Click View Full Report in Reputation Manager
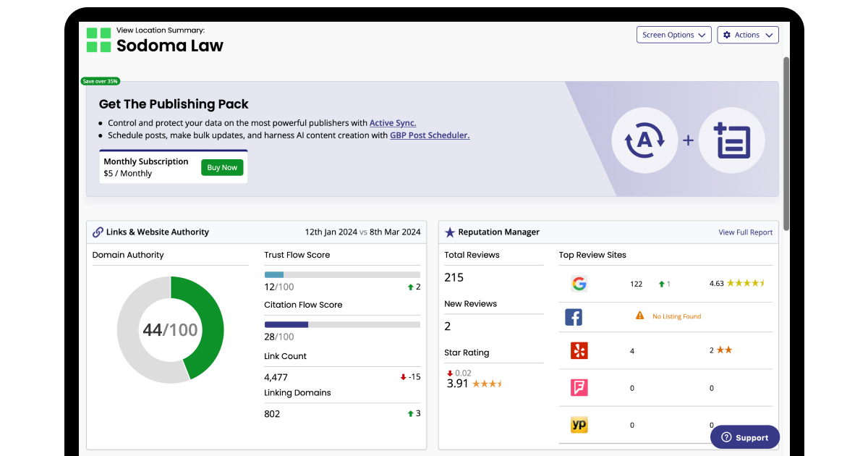 (x=746, y=232)
